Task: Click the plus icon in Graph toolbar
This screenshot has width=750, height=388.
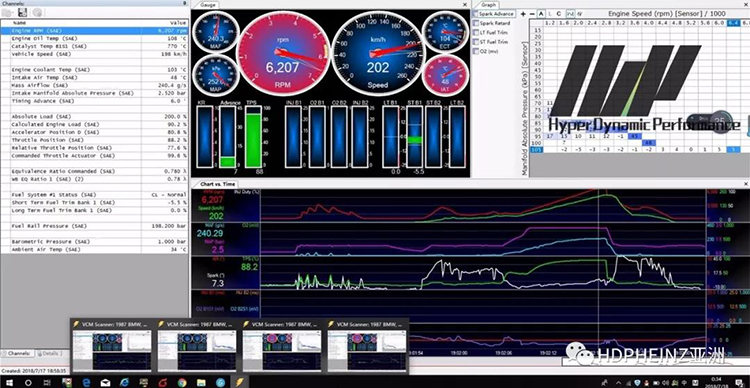Action: tap(523, 14)
